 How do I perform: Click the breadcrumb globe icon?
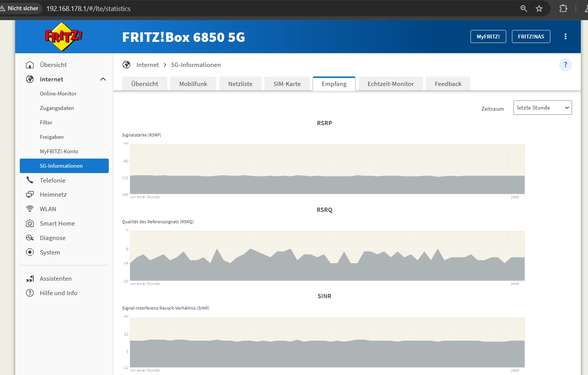coord(127,65)
